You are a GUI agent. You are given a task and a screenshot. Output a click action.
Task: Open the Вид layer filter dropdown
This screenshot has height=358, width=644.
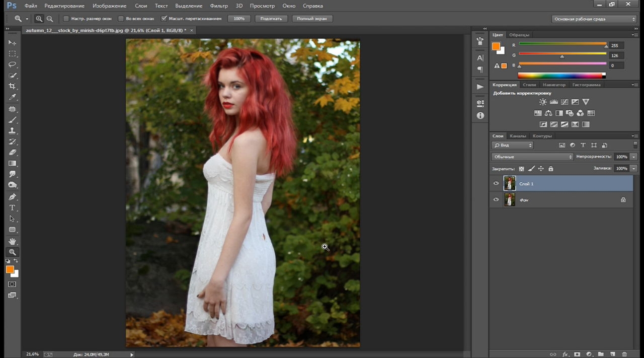(513, 145)
